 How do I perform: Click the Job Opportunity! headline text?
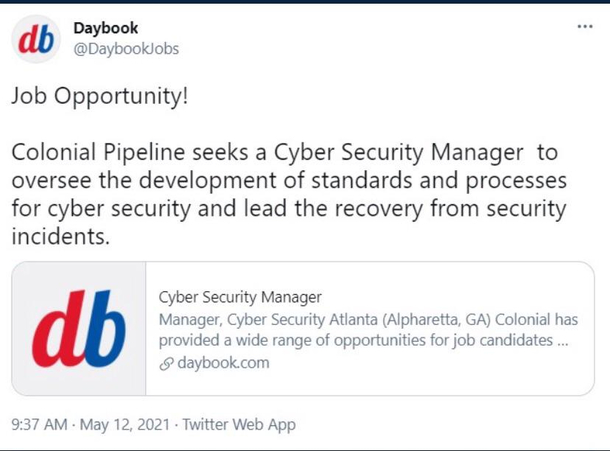click(100, 96)
